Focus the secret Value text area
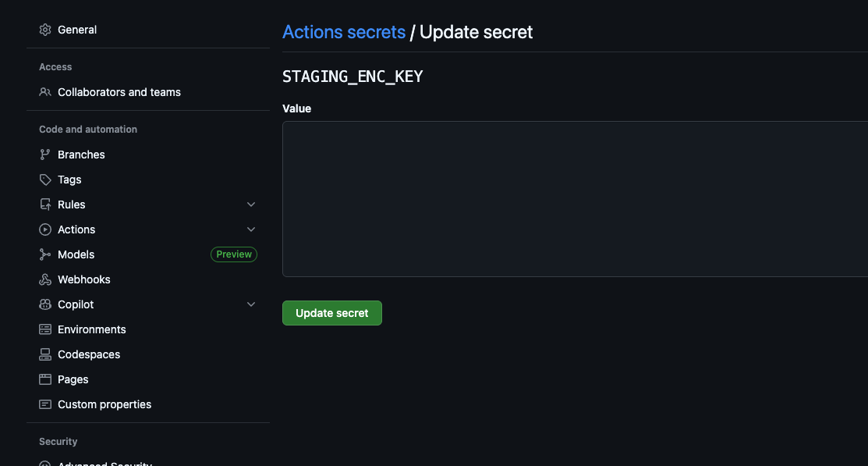The image size is (868, 466). [575, 198]
